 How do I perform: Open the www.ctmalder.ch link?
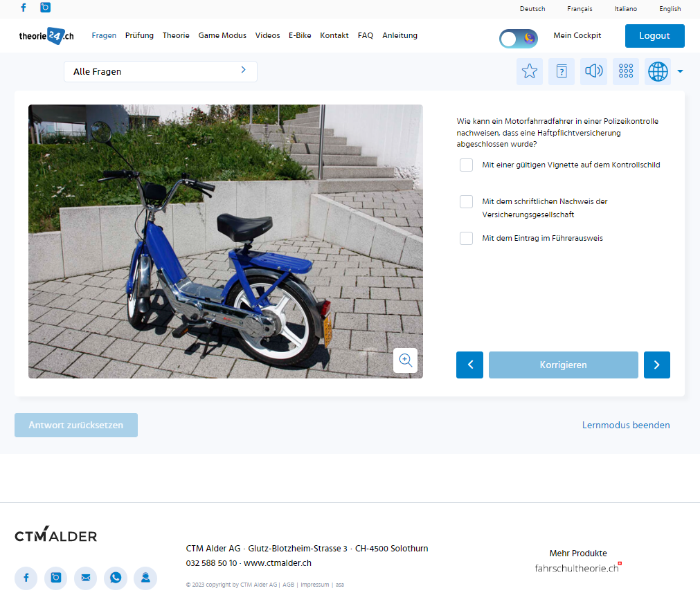point(277,563)
